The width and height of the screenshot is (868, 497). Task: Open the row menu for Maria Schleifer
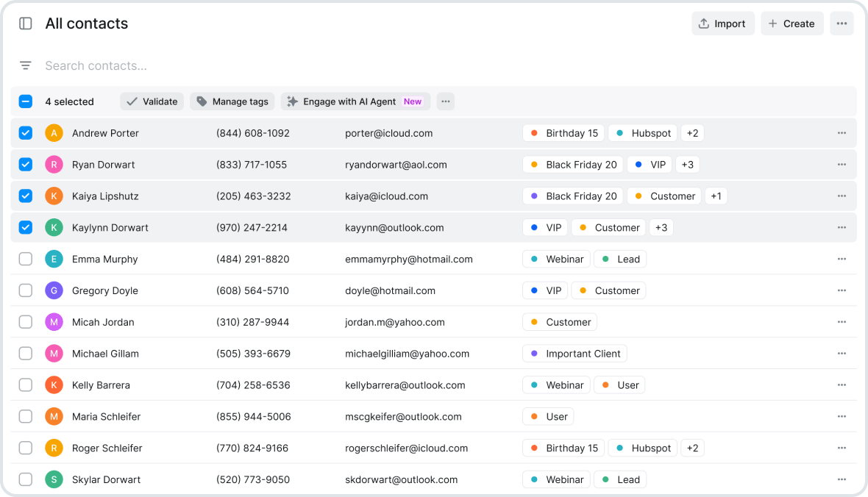pyautogui.click(x=842, y=416)
